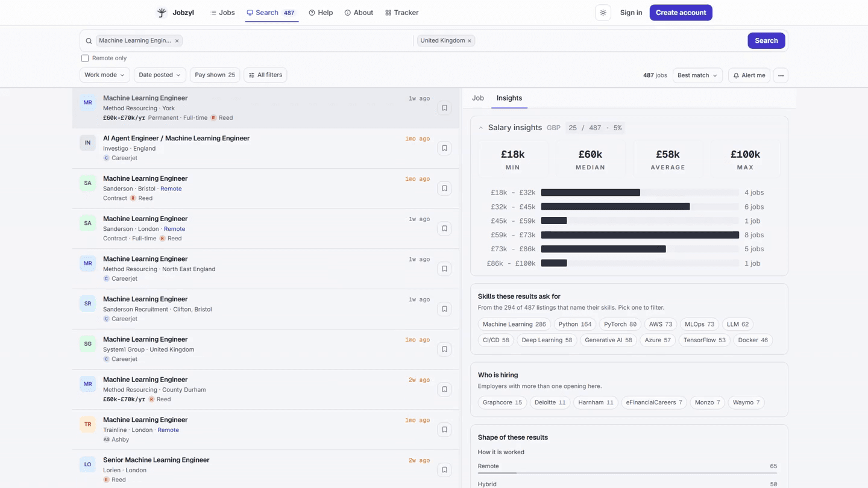Click the £59k - £73k salary bar
Viewport: 868px width, 488px height.
(x=640, y=235)
